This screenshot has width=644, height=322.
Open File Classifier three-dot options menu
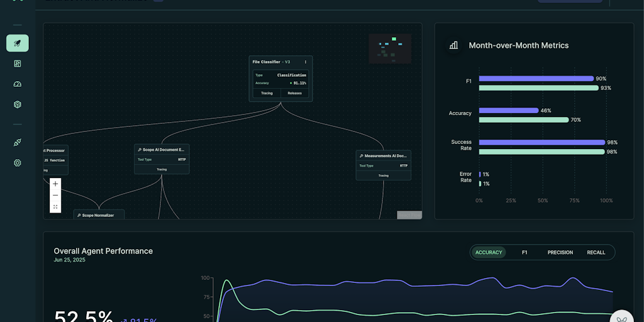[x=306, y=62]
